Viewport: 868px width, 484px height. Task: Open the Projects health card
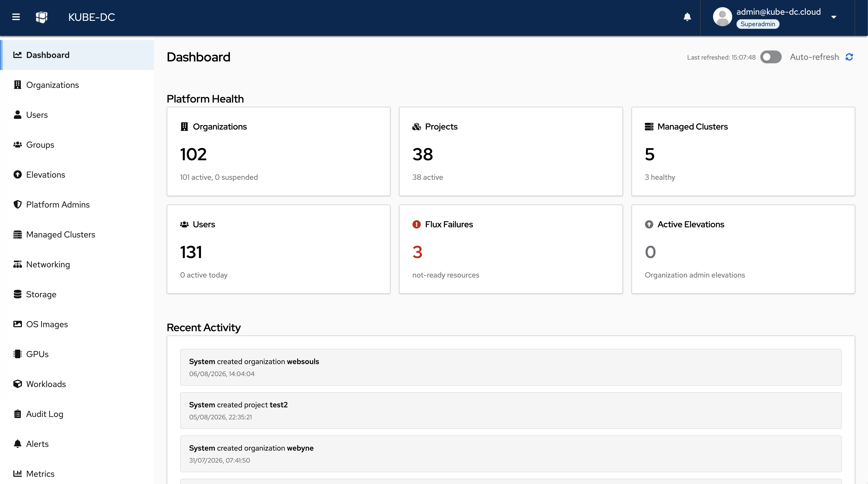[x=511, y=151]
